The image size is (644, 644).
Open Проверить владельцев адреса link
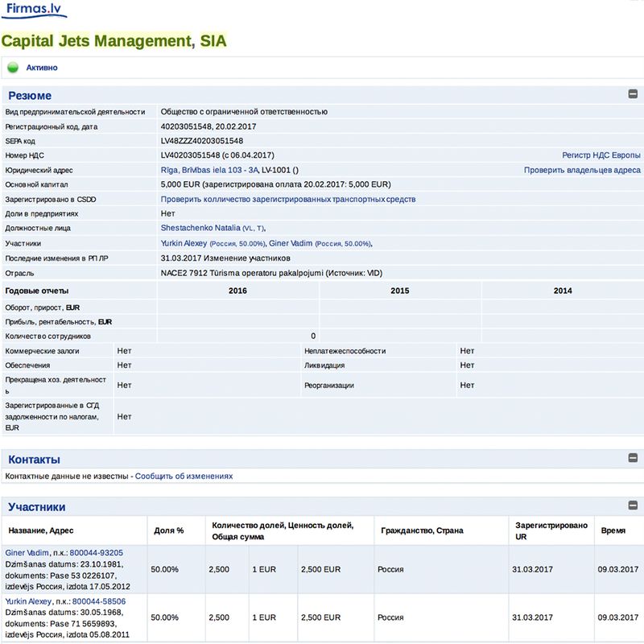(x=582, y=170)
